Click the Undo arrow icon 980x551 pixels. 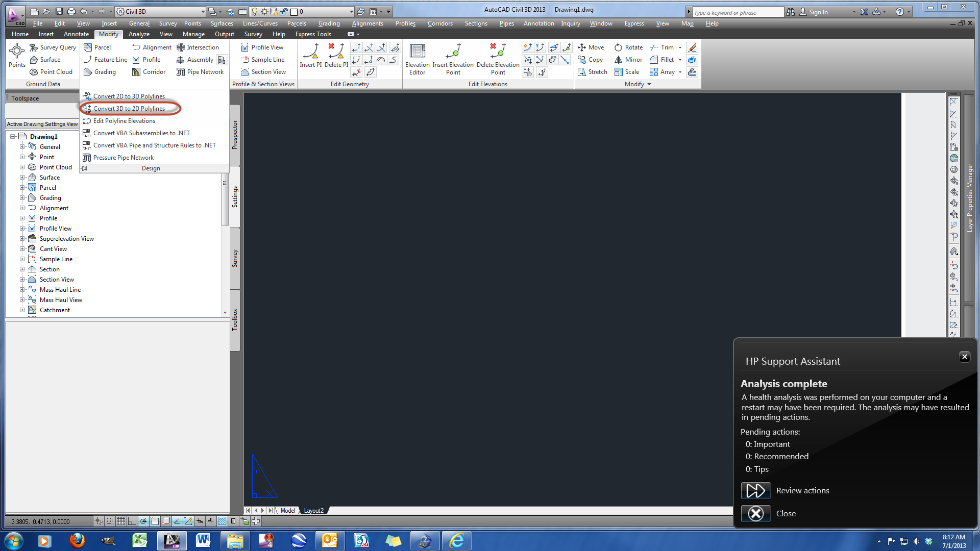pyautogui.click(x=84, y=11)
